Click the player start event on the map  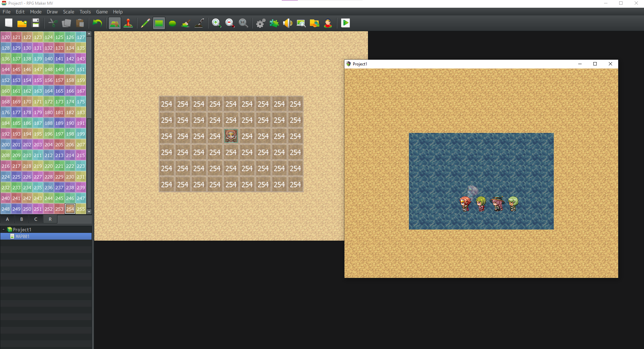click(231, 136)
